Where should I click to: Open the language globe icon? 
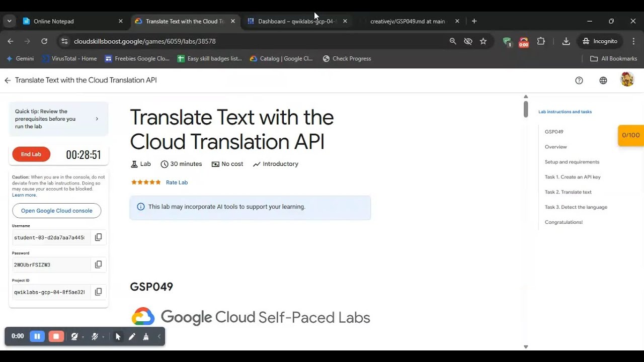point(603,80)
